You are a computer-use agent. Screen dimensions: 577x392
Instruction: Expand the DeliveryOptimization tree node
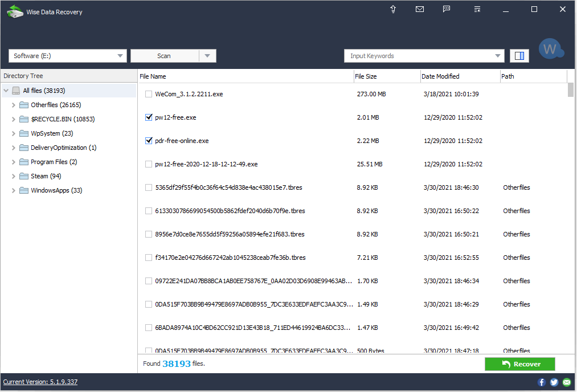[14, 148]
